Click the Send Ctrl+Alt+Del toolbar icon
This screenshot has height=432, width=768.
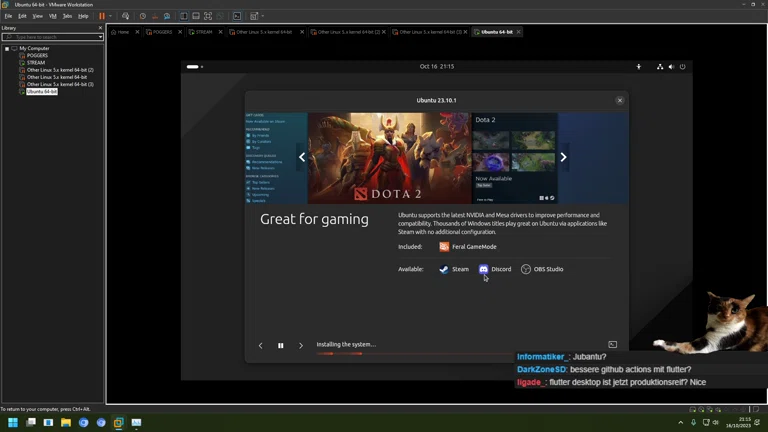point(125,16)
